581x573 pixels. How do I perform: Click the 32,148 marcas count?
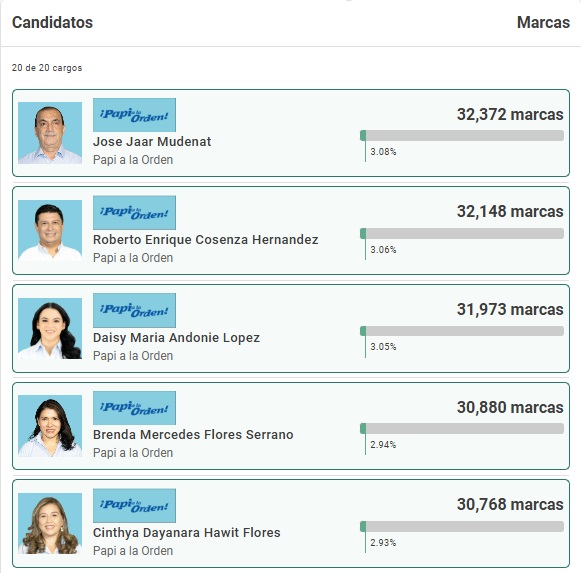click(510, 212)
